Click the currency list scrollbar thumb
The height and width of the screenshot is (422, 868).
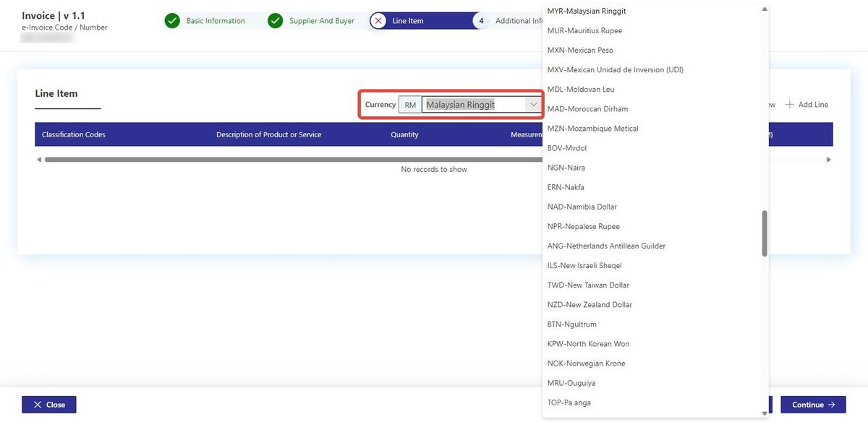pos(765,233)
